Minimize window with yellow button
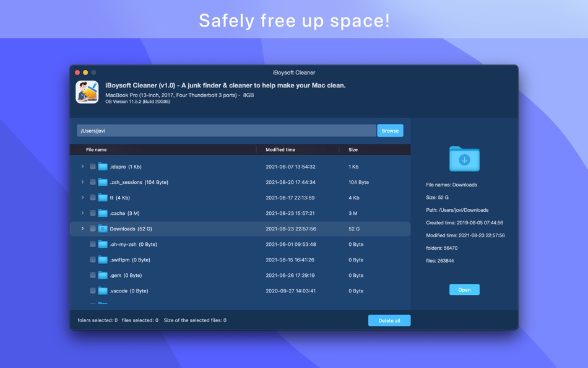The height and width of the screenshot is (368, 588). [x=85, y=72]
